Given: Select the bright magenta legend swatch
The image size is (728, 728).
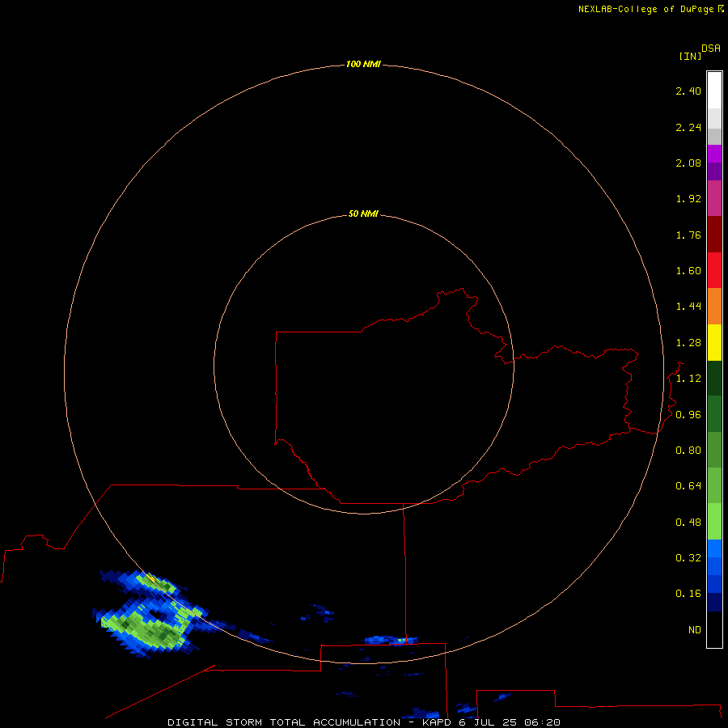Looking at the screenshot, I should coord(714,154).
